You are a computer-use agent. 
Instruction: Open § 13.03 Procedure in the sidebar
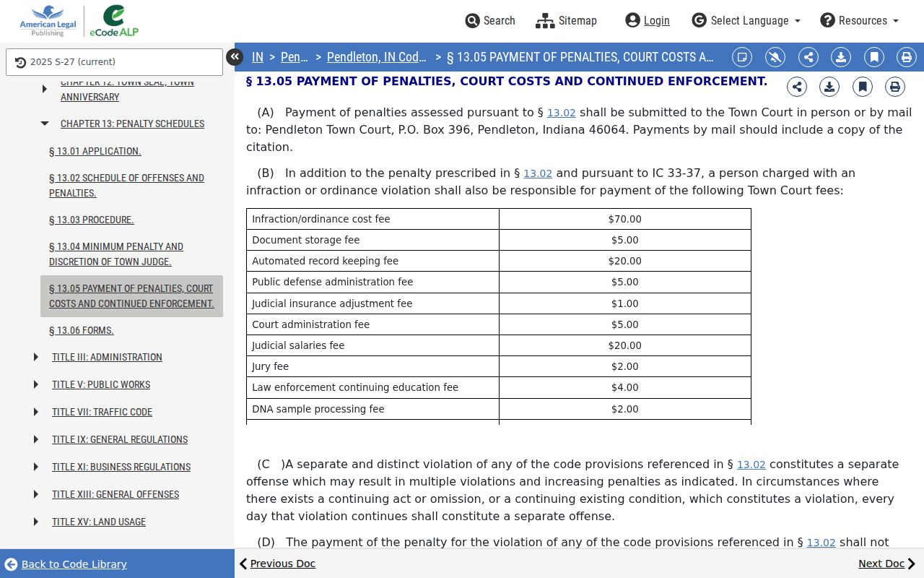tap(92, 220)
